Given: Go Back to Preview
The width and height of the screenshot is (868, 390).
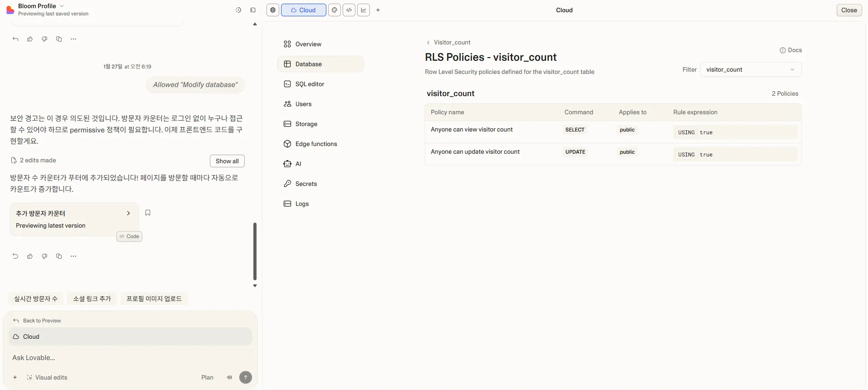Looking at the screenshot, I should tap(37, 321).
